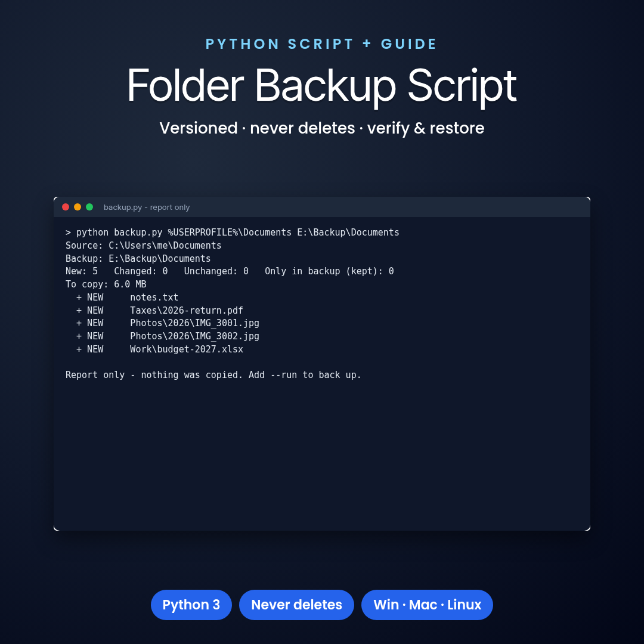Image resolution: width=644 pixels, height=644 pixels.
Task: Click the 'Changed: 0' count
Action: click(x=141, y=271)
